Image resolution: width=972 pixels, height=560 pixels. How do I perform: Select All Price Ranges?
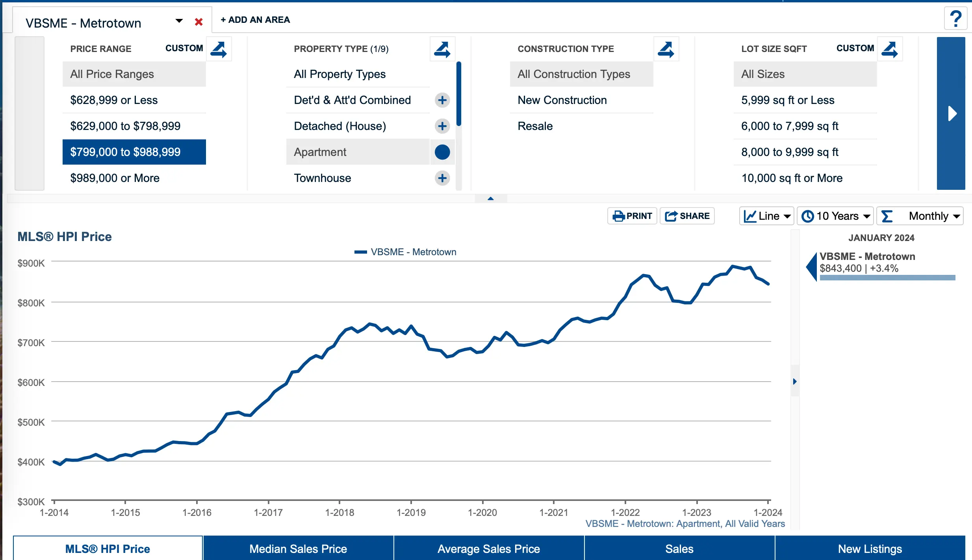[x=134, y=74]
